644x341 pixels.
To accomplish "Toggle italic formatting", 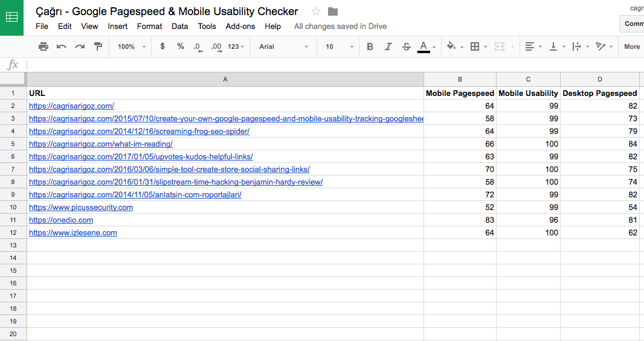I will pyautogui.click(x=388, y=47).
